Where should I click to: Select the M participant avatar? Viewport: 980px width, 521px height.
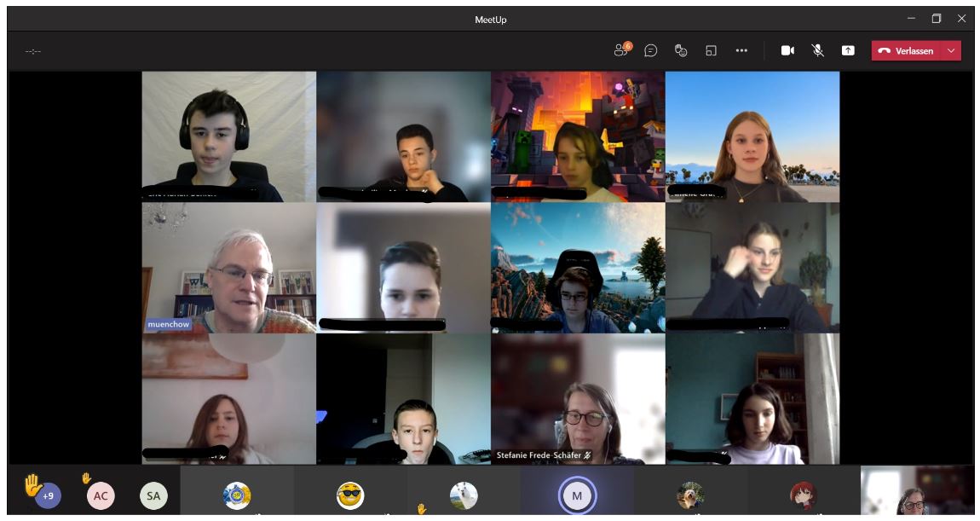[577, 495]
